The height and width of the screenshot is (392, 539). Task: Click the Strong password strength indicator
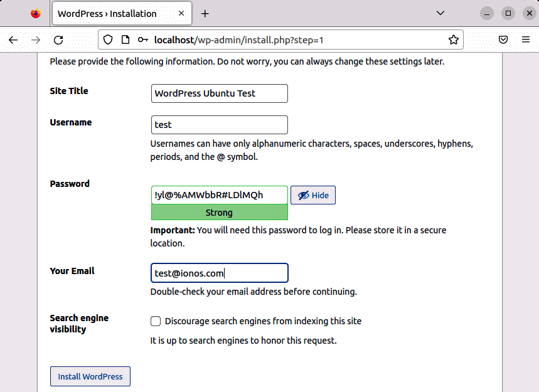(x=220, y=213)
